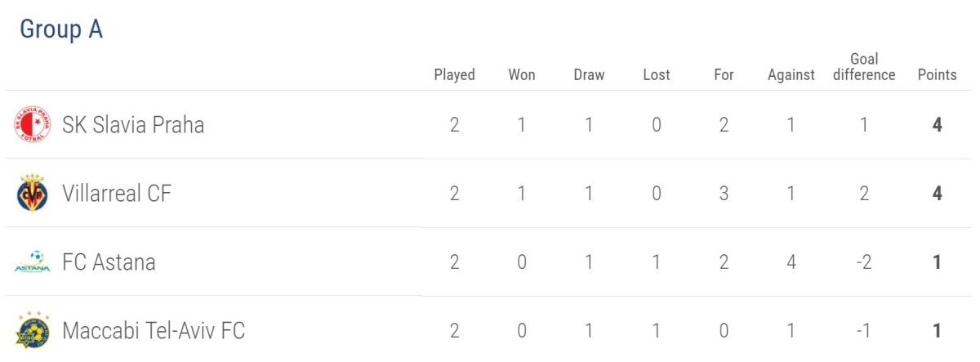
Task: Sort table by Played column header
Action: (454, 74)
